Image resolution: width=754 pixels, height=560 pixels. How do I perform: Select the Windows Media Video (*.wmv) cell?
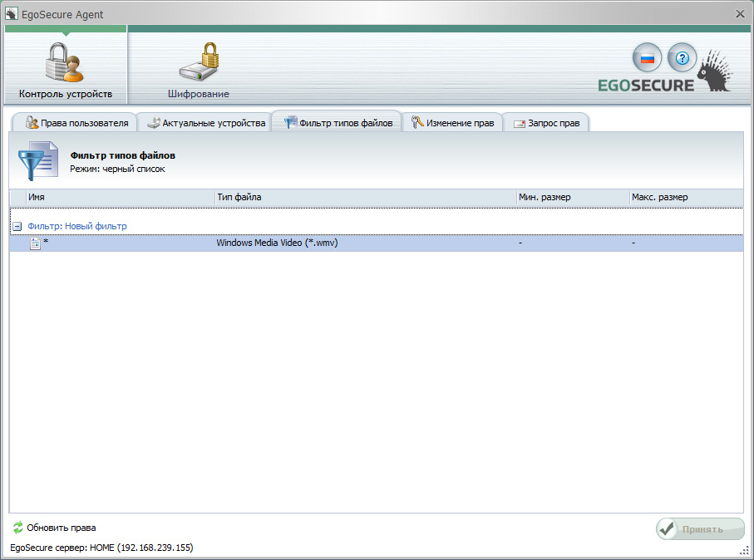[277, 243]
